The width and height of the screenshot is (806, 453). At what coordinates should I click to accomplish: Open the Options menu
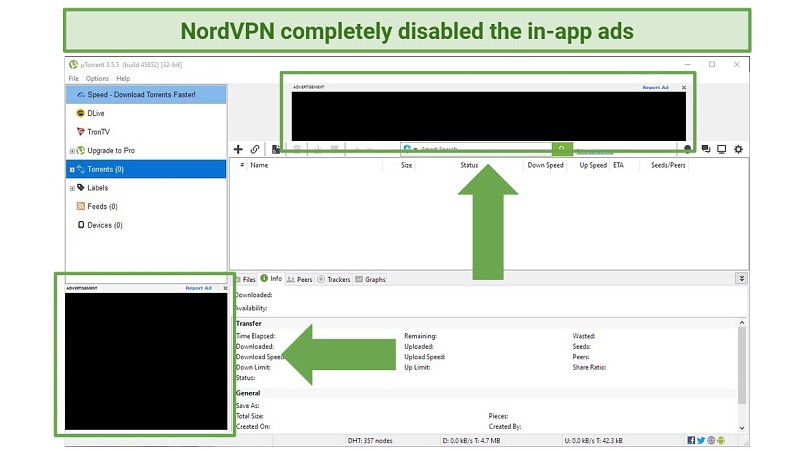pyautogui.click(x=97, y=79)
